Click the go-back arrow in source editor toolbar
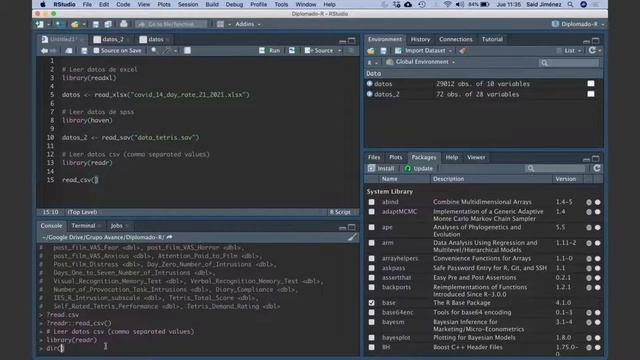This screenshot has width=640, height=360. [x=44, y=51]
